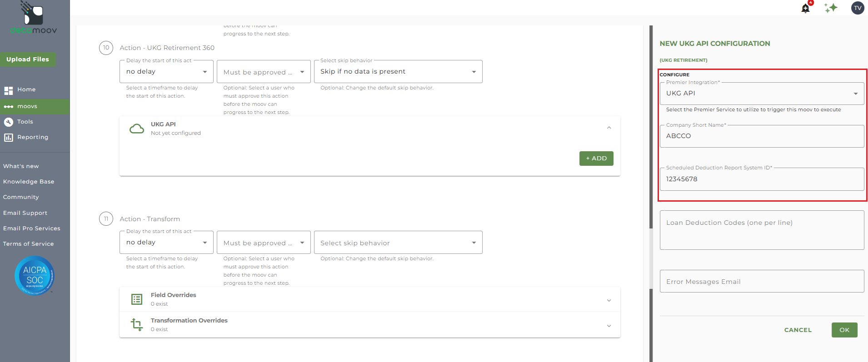The image size is (868, 362).
Task: Open What's new link
Action: 21,166
